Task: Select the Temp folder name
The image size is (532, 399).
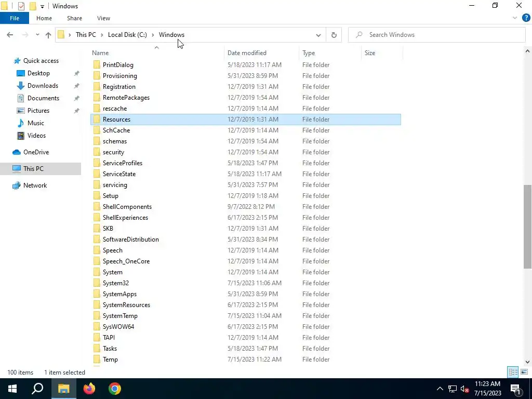Action: [110, 360]
